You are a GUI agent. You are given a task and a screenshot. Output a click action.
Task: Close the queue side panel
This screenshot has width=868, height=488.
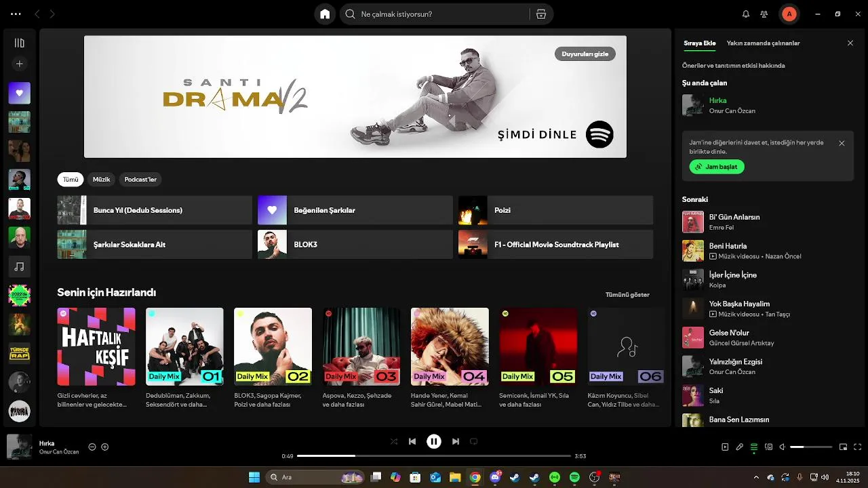[x=850, y=43]
